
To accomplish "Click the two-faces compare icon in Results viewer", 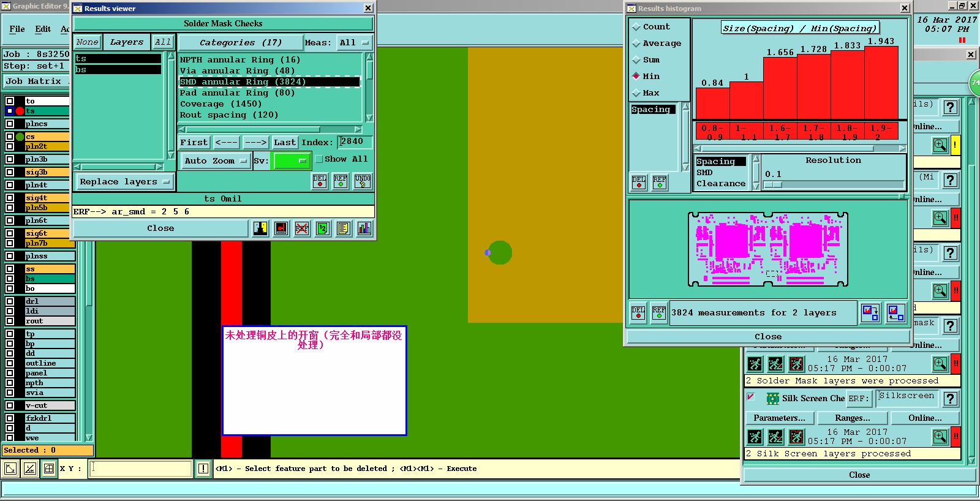I will [261, 228].
